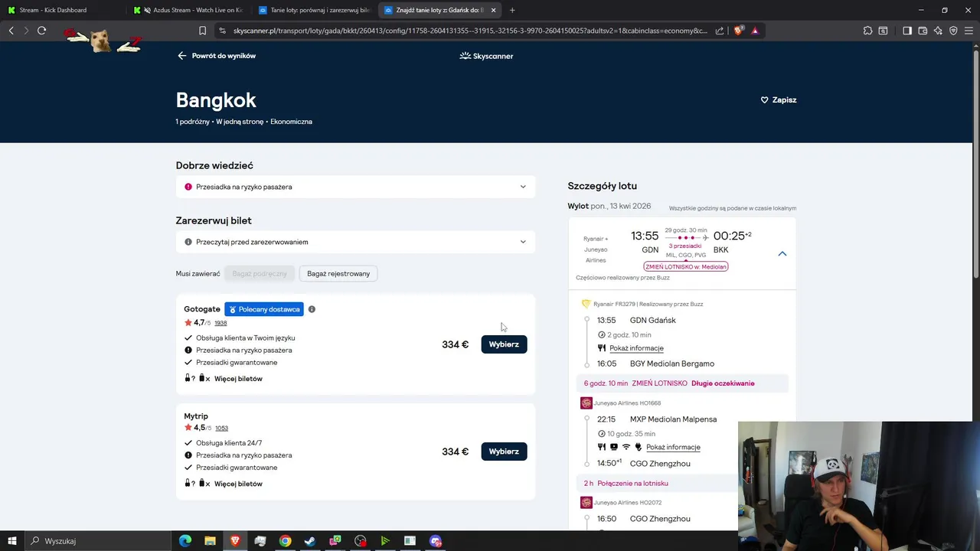Show info for Juneyao Mediolan Malpensa flight
This screenshot has height=551, width=980.
click(673, 447)
